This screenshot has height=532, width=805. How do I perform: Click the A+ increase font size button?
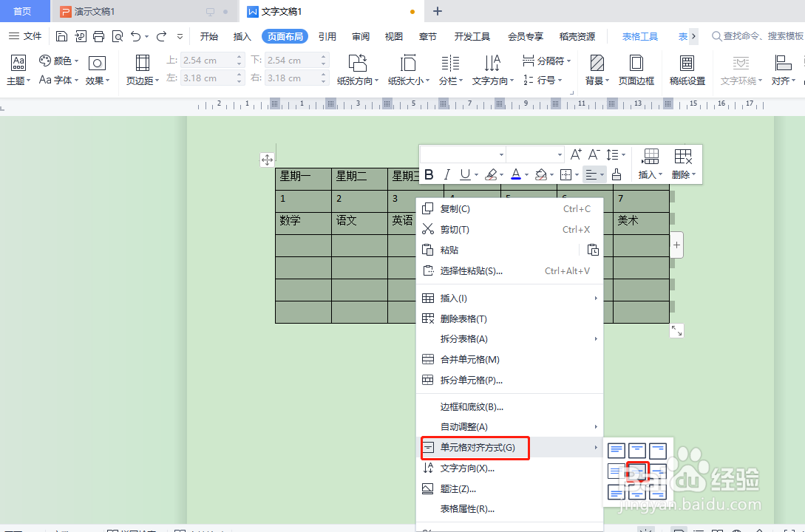[x=576, y=154]
